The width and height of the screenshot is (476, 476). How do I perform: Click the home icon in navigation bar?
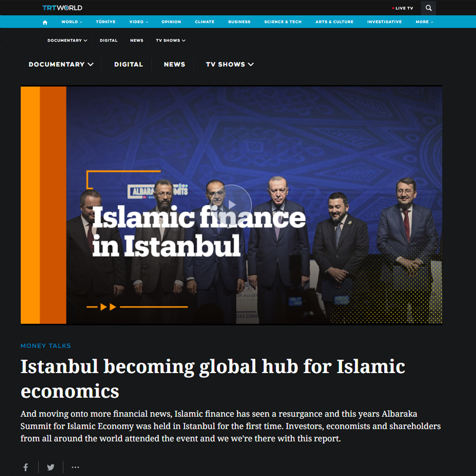[45, 22]
